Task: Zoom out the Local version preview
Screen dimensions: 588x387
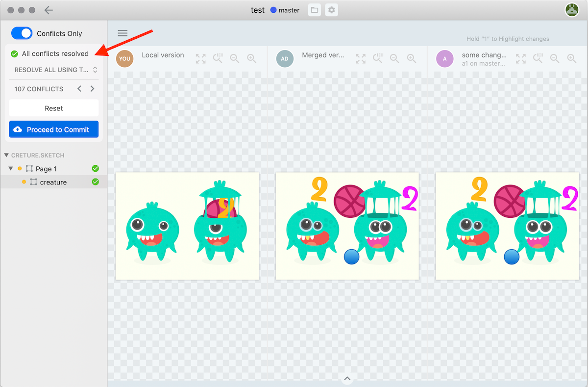Action: (235, 59)
